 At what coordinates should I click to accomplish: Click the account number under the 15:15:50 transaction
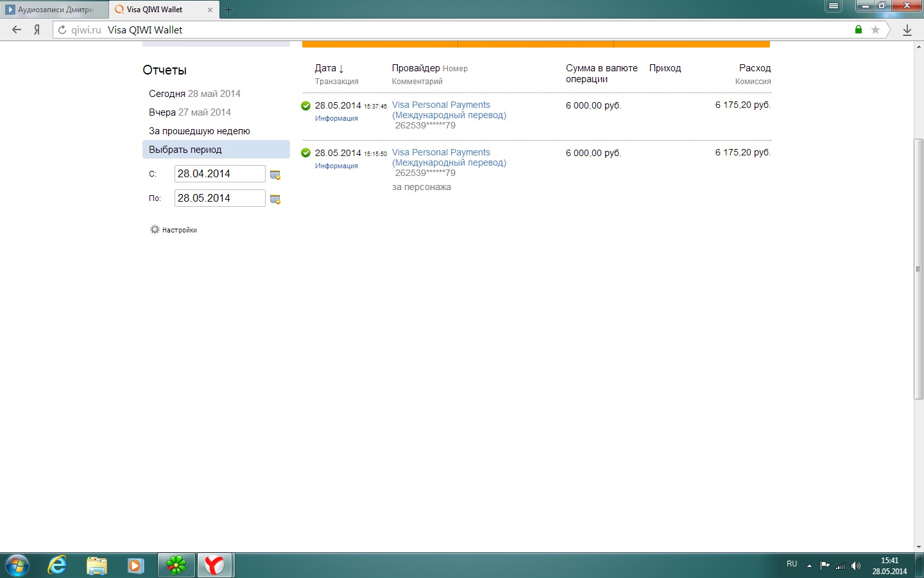coord(425,173)
